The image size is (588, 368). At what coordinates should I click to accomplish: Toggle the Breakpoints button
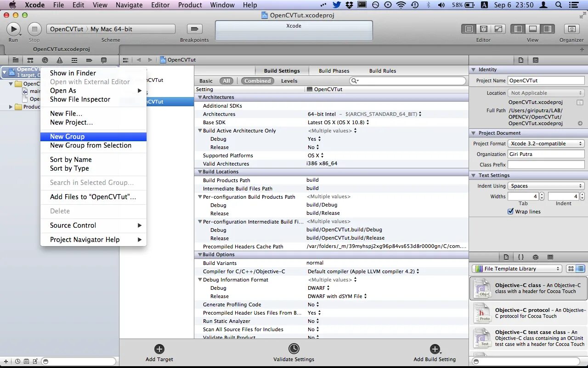pyautogui.click(x=194, y=29)
